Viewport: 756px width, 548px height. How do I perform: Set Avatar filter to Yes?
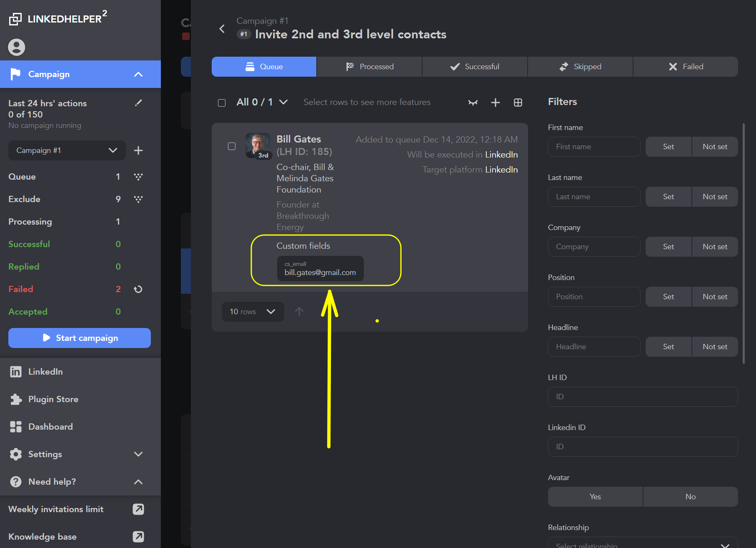(x=595, y=497)
